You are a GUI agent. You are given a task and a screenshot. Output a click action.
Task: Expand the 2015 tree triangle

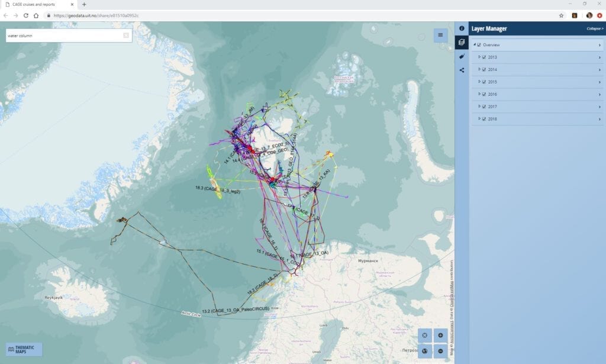click(x=479, y=82)
